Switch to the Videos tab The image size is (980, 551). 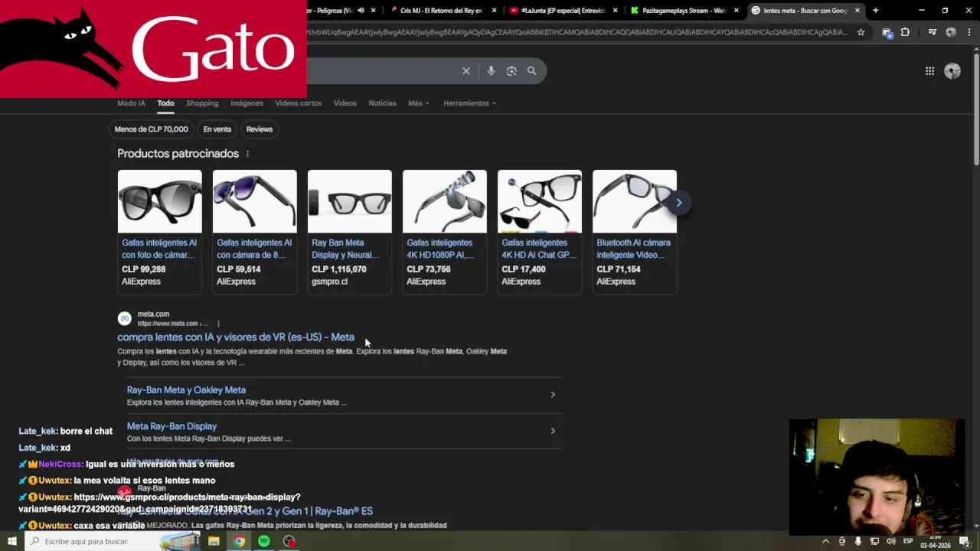point(345,103)
